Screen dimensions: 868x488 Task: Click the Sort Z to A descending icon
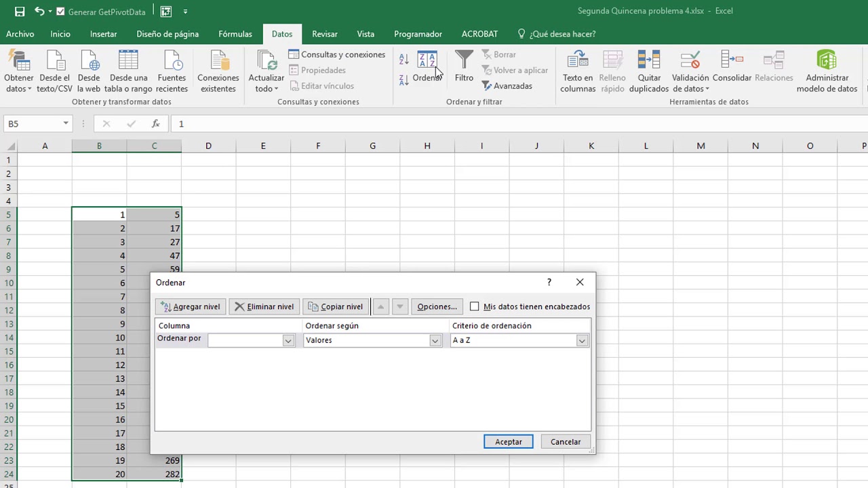pyautogui.click(x=403, y=80)
